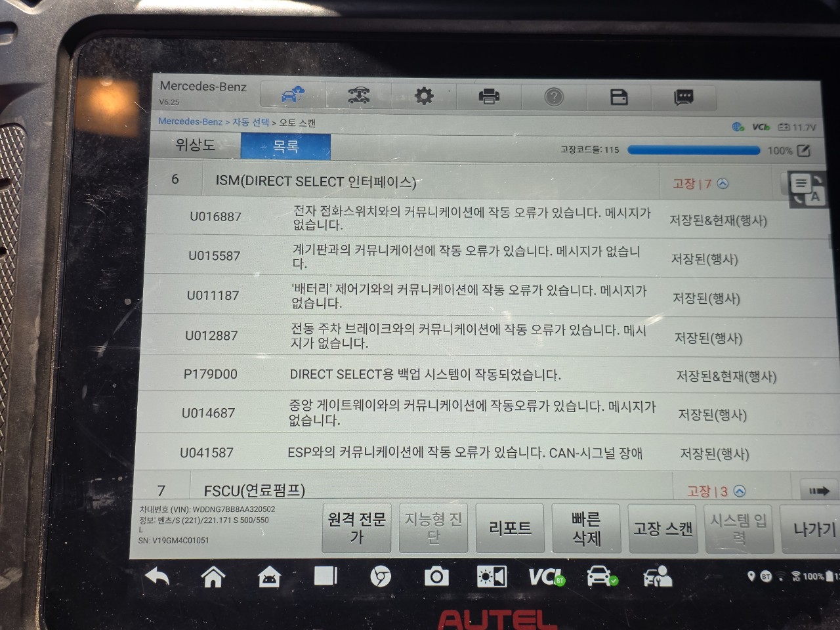
Task: Click the vehicle swap icon in toolbar
Action: (x=358, y=96)
